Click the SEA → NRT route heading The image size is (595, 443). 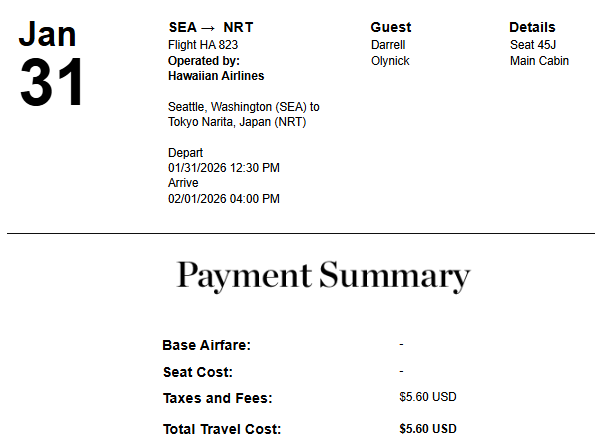click(x=211, y=27)
